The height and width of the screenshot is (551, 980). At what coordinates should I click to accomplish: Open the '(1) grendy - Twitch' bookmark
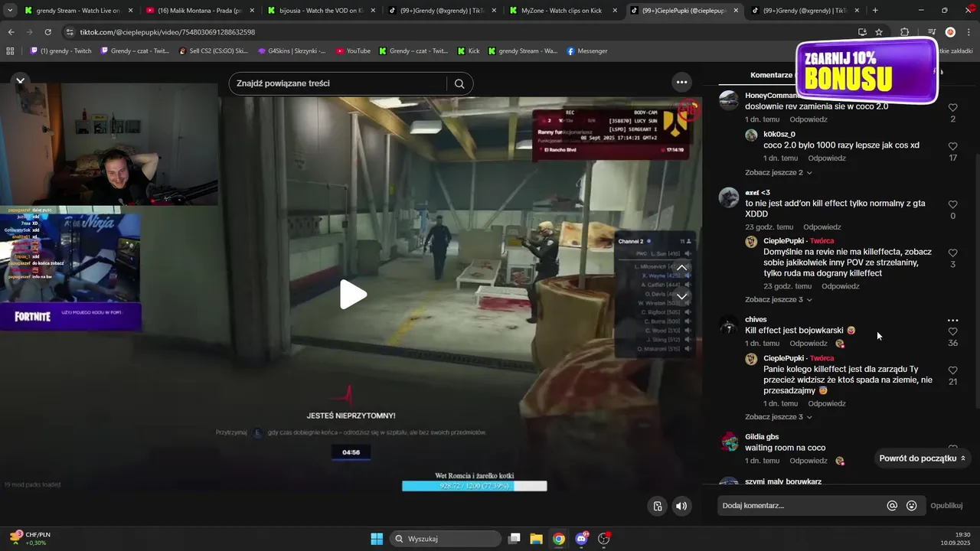tap(60, 51)
